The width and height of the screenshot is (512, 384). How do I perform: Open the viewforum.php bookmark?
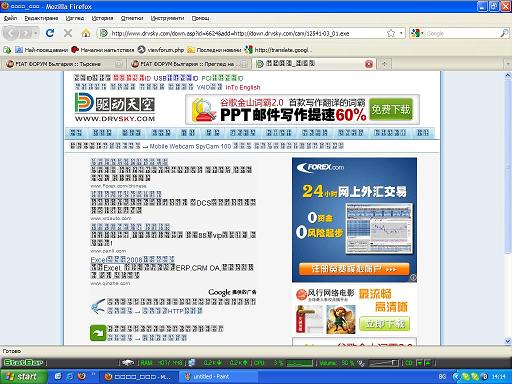tap(161, 50)
